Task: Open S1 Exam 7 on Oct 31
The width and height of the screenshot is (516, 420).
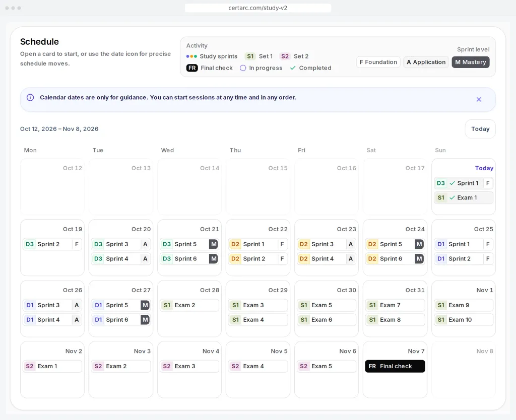Action: (395, 305)
